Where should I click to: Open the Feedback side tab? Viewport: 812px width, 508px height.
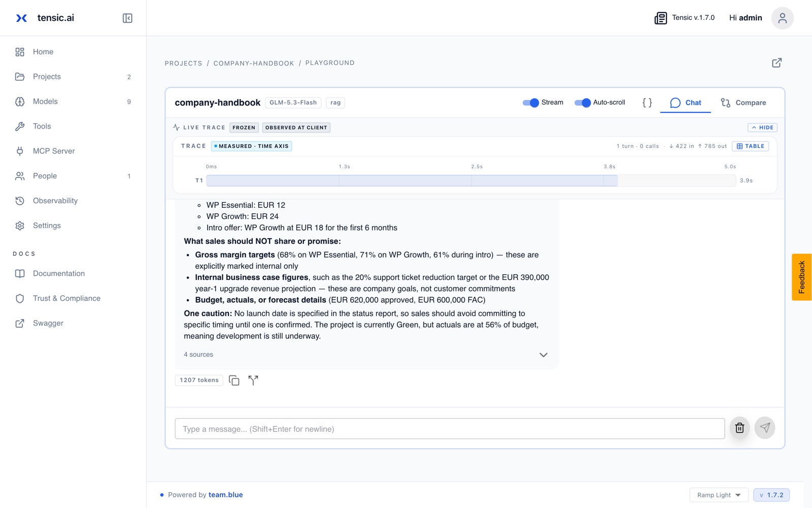coord(802,277)
